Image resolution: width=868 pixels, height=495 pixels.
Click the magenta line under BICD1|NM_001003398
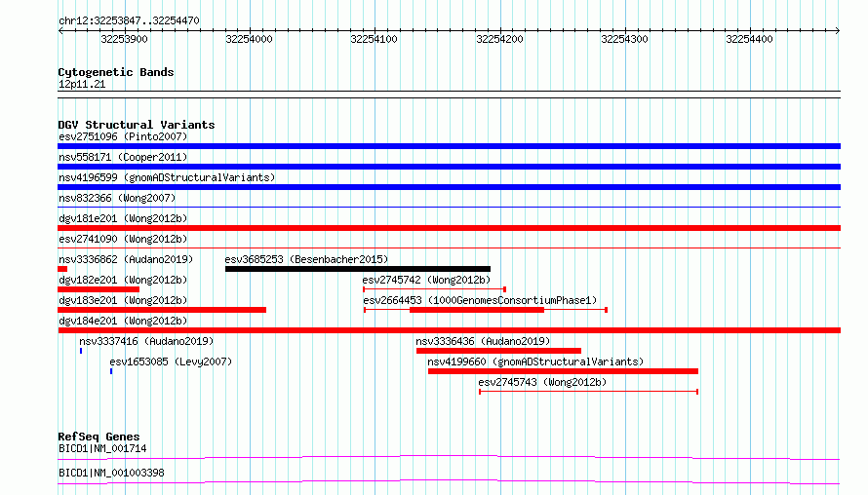pos(449,481)
